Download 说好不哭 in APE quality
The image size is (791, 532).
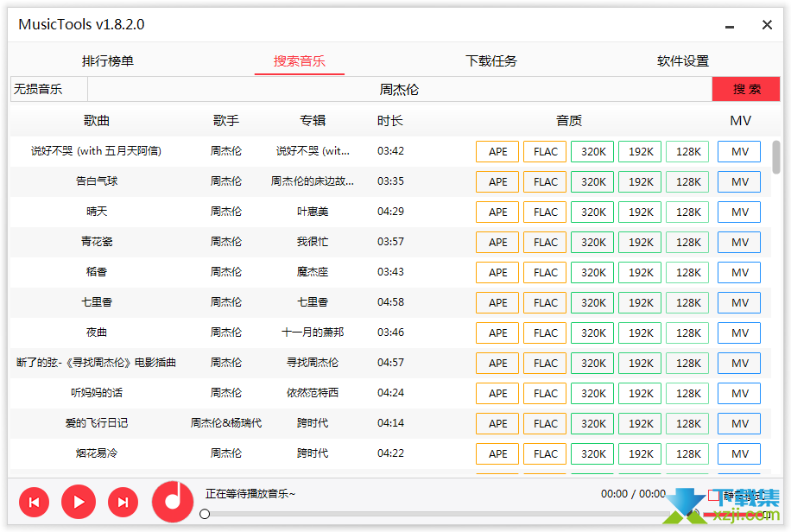[x=497, y=151]
